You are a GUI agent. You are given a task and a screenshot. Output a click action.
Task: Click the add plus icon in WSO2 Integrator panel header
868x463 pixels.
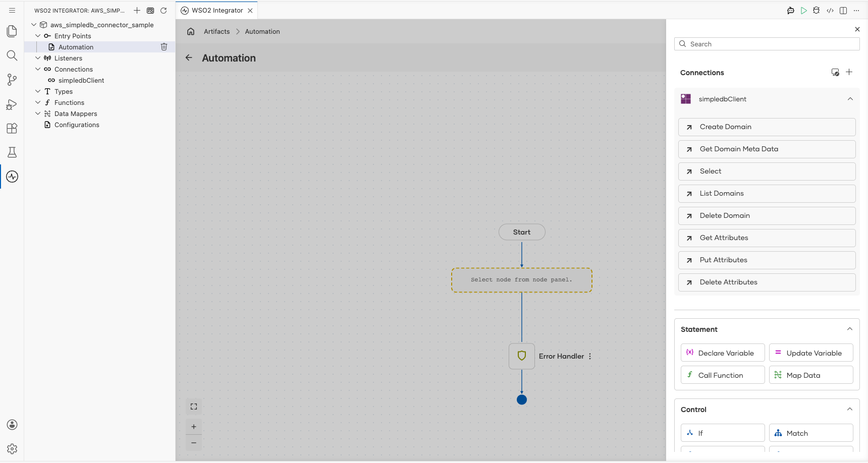137,11
